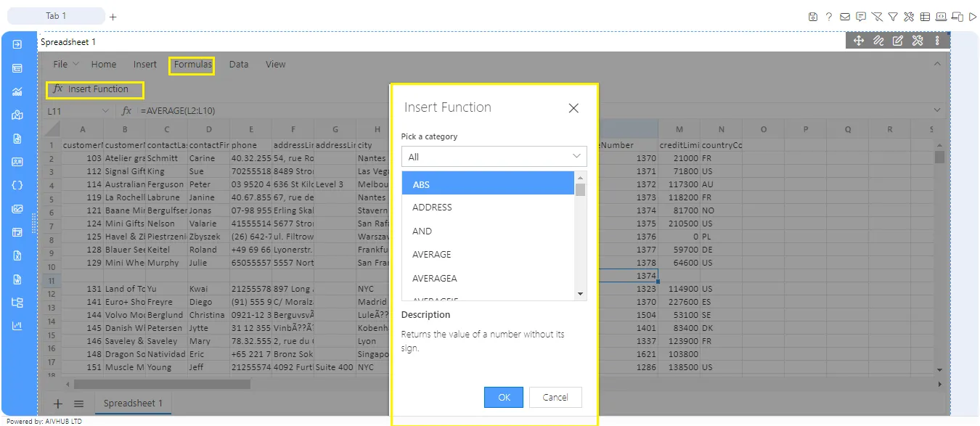
Task: Click the clear filter icon
Action: tap(877, 17)
